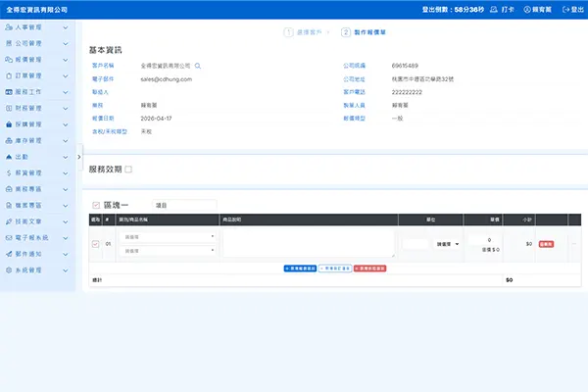Viewport: 588px width, 392px height.
Task: Click the 檔案專區 file icon
Action: coord(9,206)
